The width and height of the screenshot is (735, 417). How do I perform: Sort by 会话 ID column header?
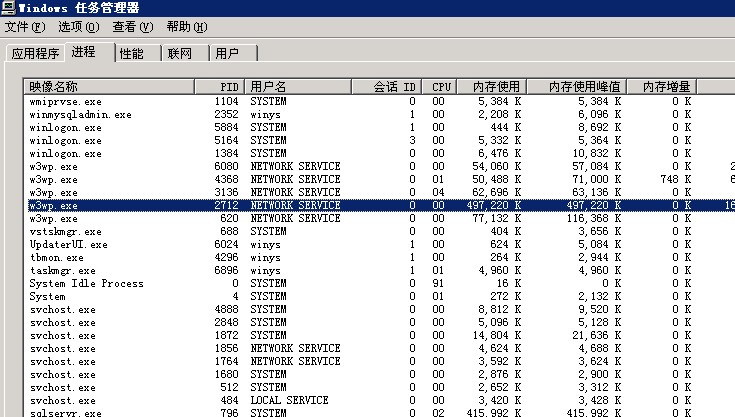coord(386,87)
